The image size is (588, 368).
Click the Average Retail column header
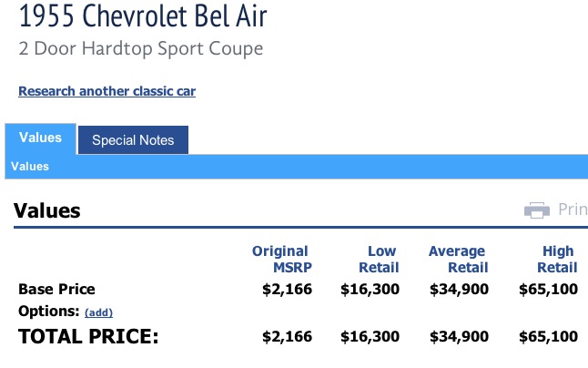coord(458,260)
